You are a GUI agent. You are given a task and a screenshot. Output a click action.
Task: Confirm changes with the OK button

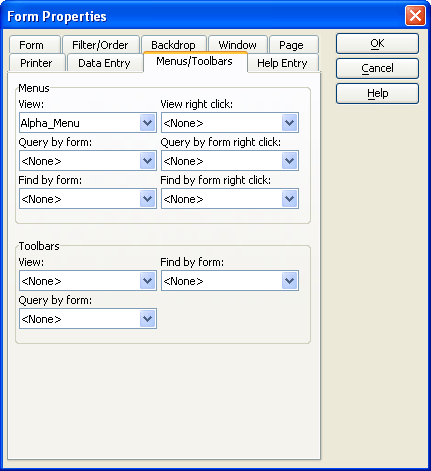377,43
